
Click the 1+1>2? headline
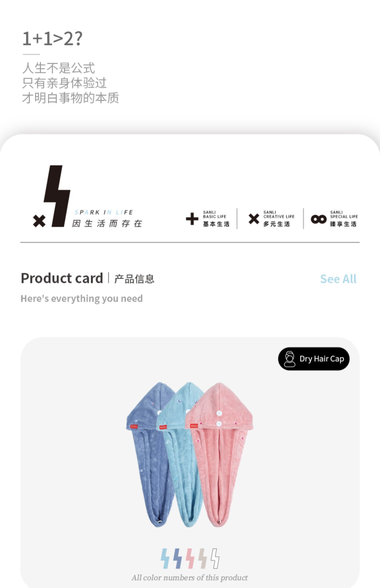[x=52, y=39]
